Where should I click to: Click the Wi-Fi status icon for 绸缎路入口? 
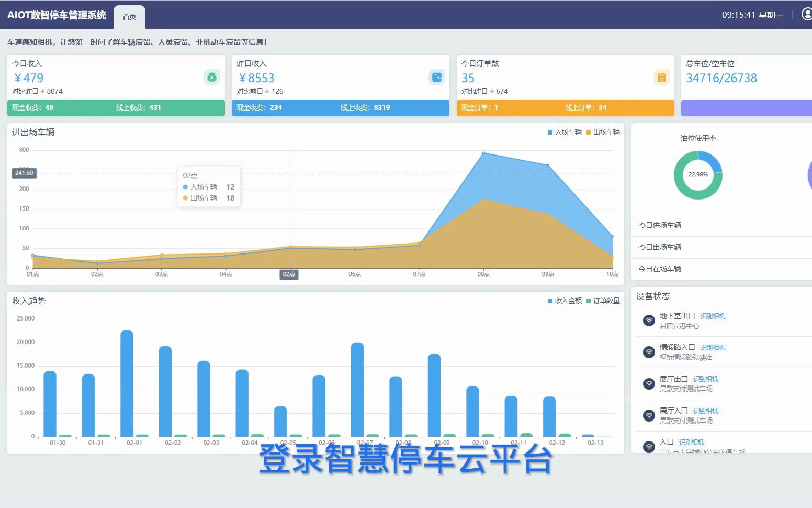click(649, 352)
